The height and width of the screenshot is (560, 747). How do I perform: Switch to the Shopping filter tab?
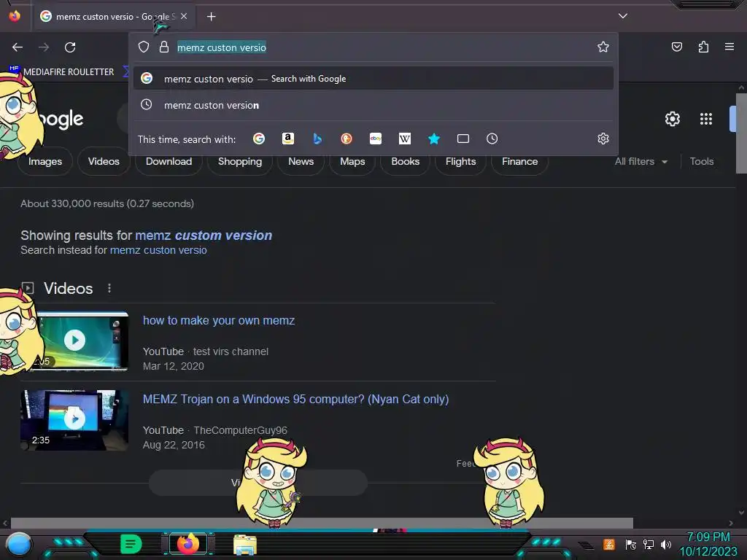coord(239,161)
